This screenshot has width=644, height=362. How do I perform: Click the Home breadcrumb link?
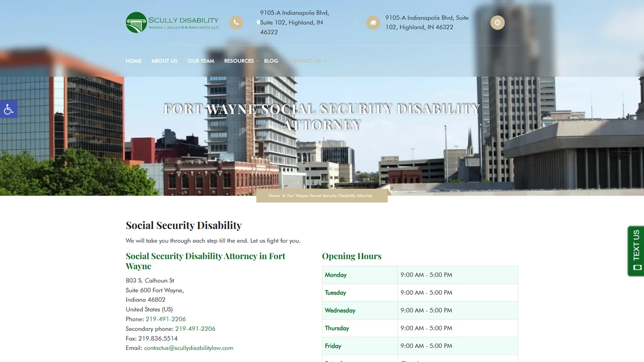(274, 196)
